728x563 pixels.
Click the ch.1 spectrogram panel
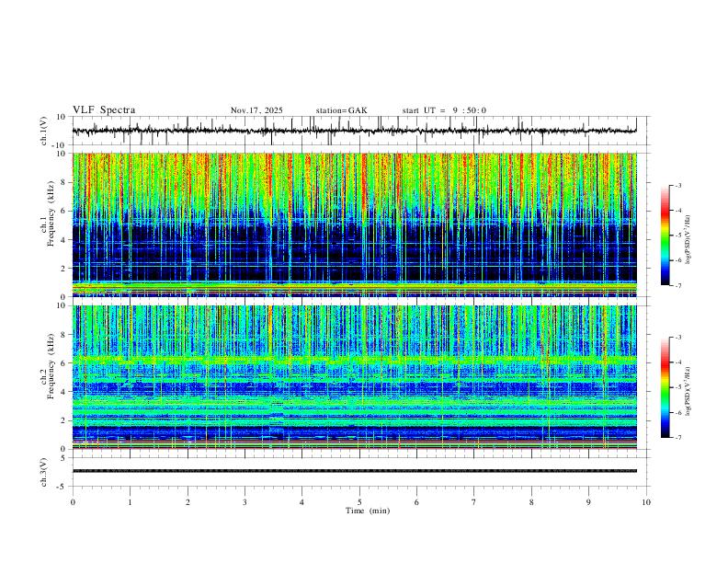tap(354, 224)
